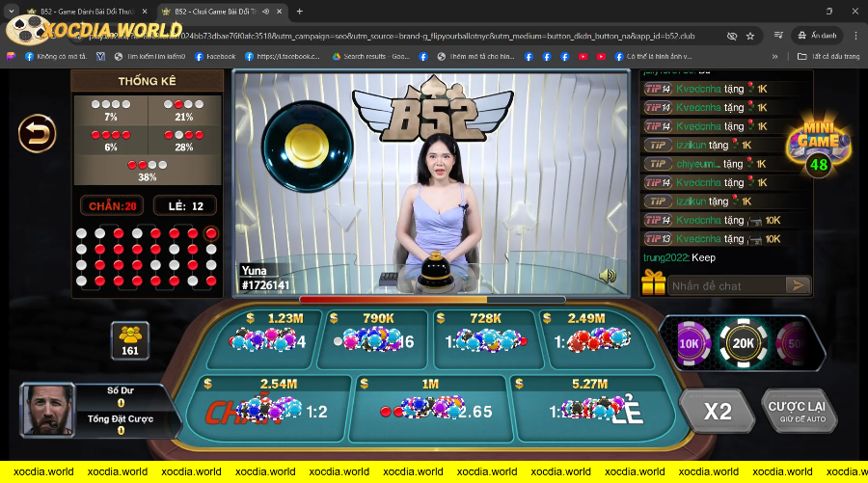The width and height of the screenshot is (868, 483).
Task: Click the 48 countdown under Mini Game
Action: click(x=819, y=165)
